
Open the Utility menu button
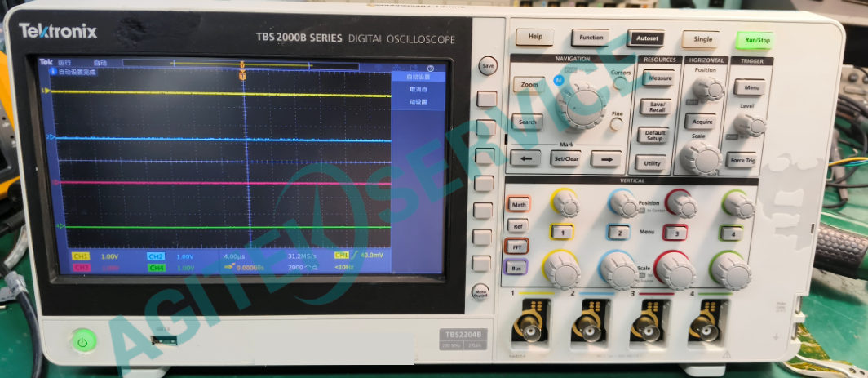(651, 163)
